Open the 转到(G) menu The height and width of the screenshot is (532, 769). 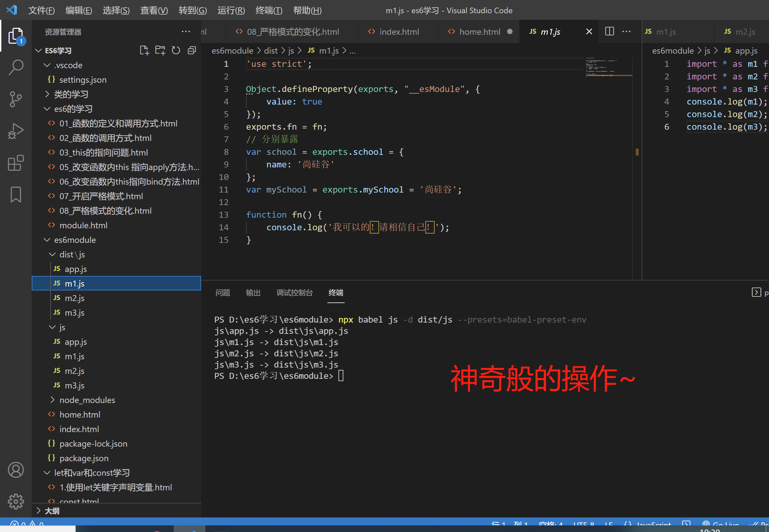point(192,10)
